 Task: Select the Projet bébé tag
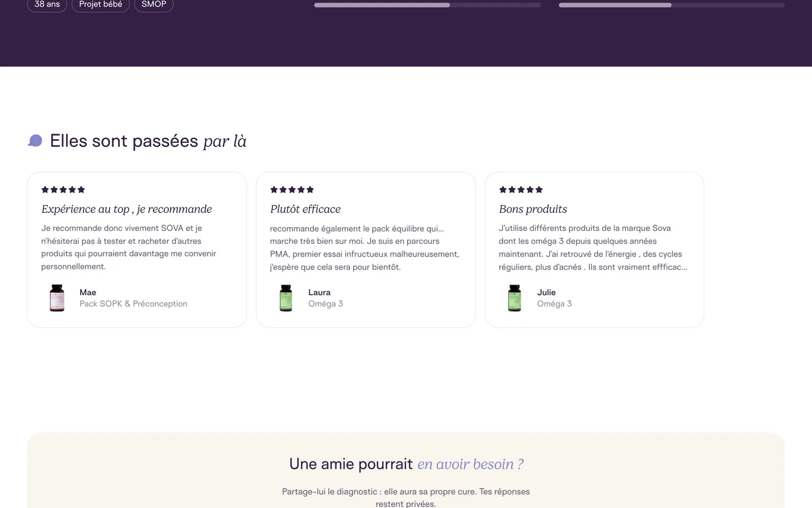100,5
